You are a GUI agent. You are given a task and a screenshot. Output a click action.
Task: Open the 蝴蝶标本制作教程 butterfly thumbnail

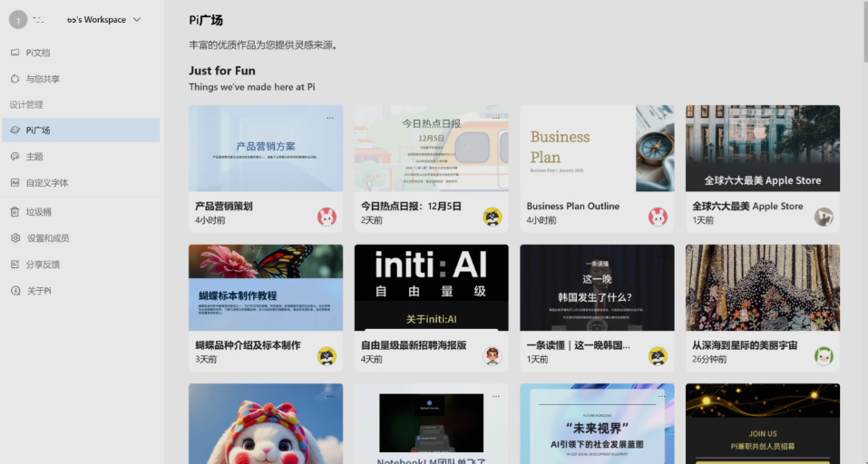[266, 287]
